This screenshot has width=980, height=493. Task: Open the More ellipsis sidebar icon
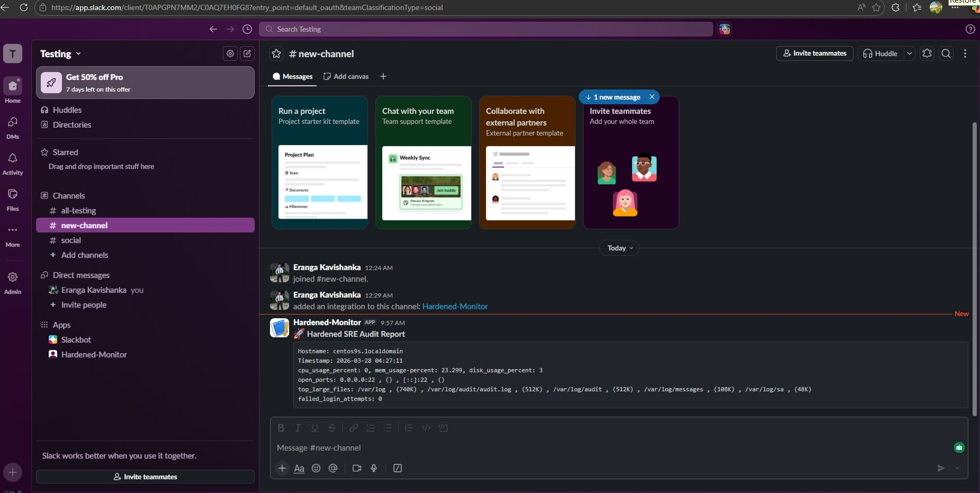(x=13, y=230)
